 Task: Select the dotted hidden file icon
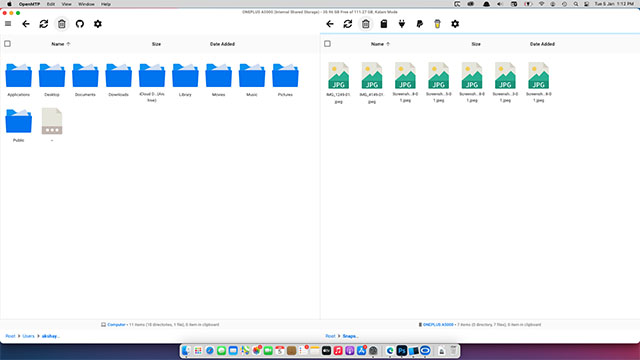52,121
